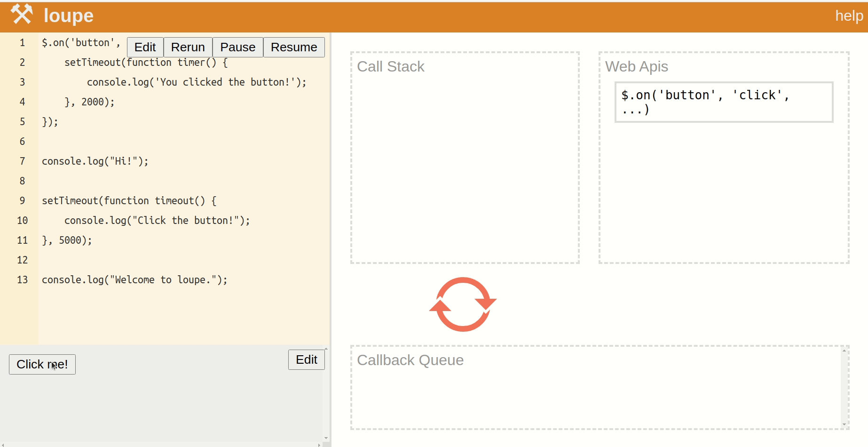Click the Web Apis heading

pos(636,66)
